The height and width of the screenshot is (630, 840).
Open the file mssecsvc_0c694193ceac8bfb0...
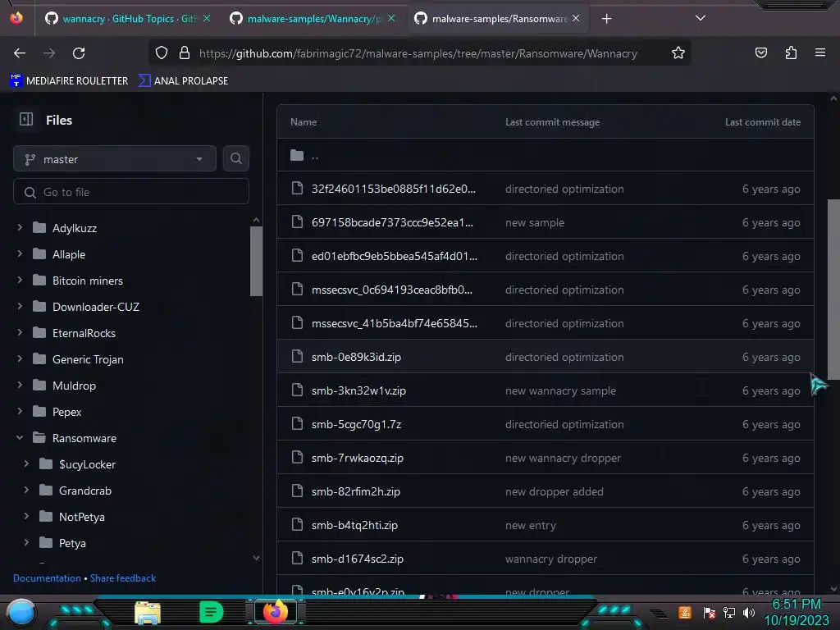tap(391, 290)
